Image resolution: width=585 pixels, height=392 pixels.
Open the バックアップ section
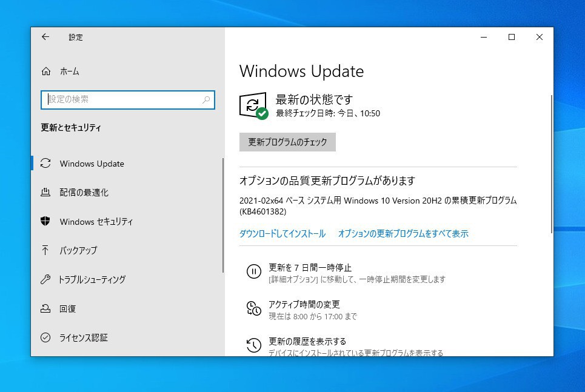pos(78,250)
